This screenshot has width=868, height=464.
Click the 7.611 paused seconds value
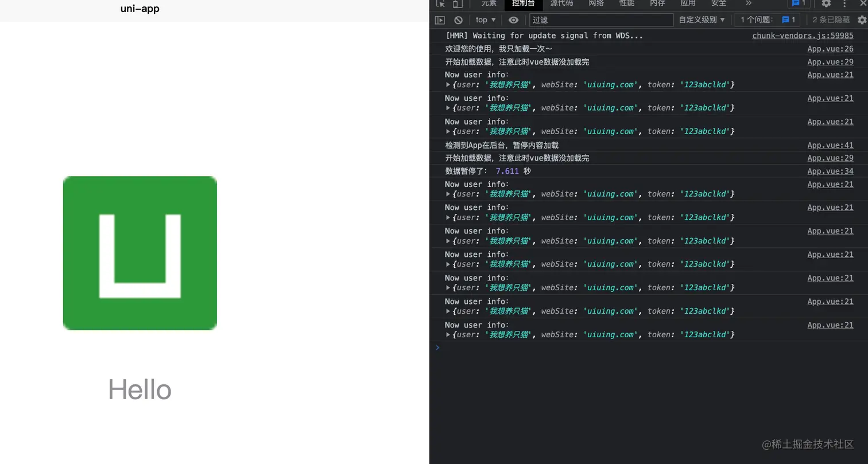coord(507,171)
